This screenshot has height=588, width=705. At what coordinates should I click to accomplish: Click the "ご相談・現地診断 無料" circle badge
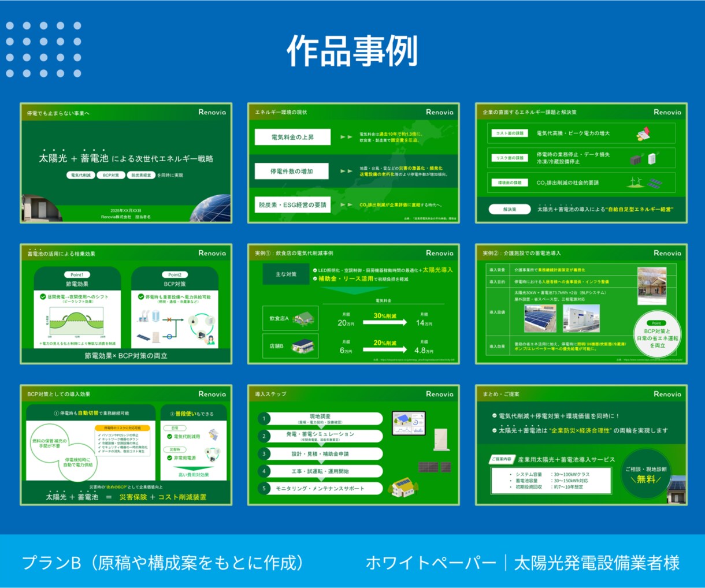tap(645, 474)
